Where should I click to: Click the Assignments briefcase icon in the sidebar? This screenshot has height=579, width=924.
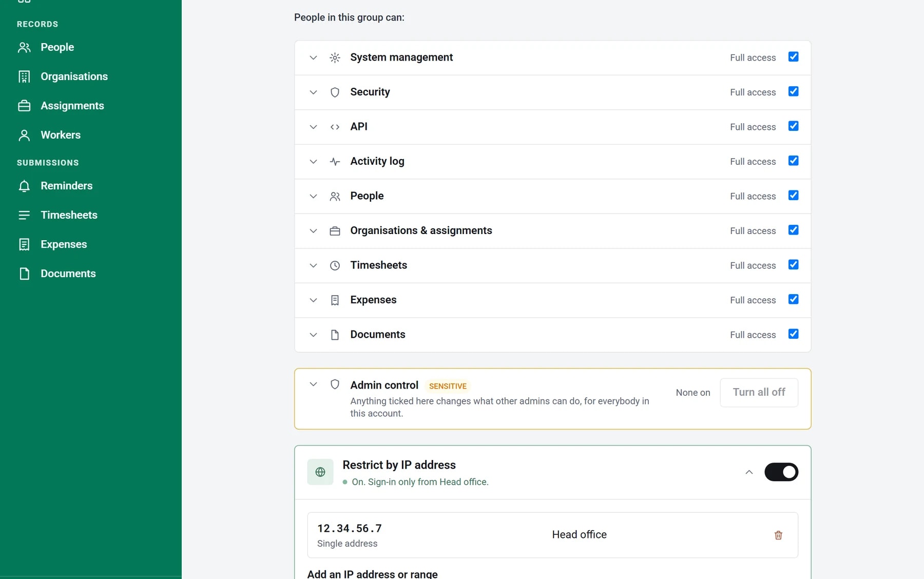click(x=24, y=106)
